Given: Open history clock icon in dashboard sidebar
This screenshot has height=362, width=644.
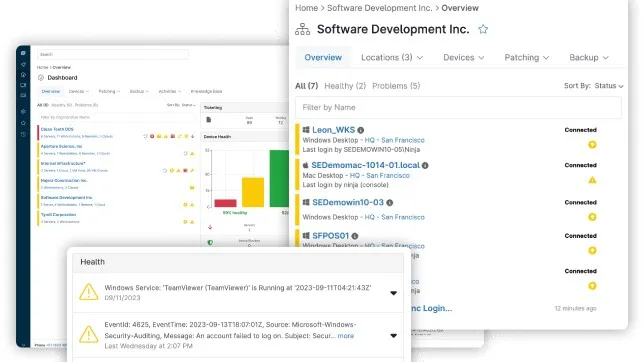Looking at the screenshot, I should point(23,134).
